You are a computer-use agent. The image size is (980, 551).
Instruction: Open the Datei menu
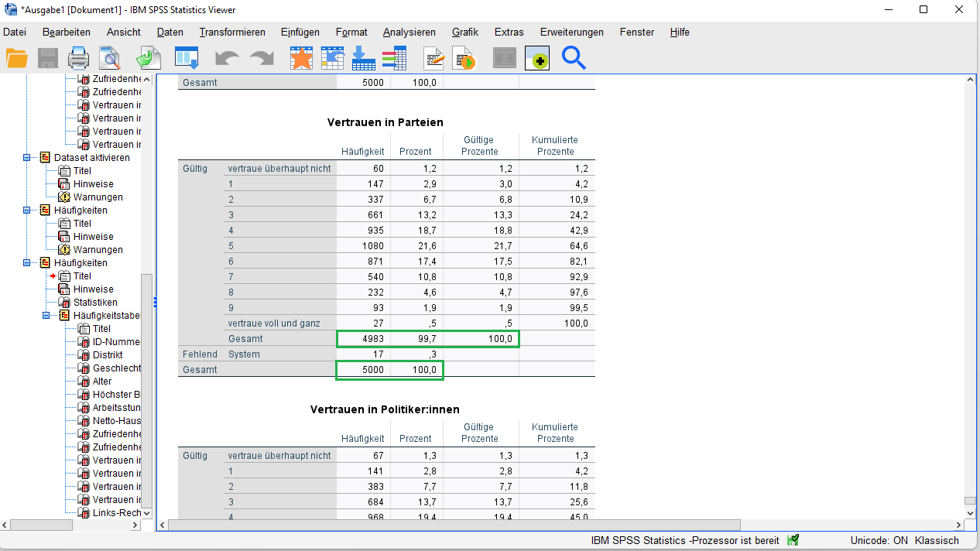[x=15, y=32]
